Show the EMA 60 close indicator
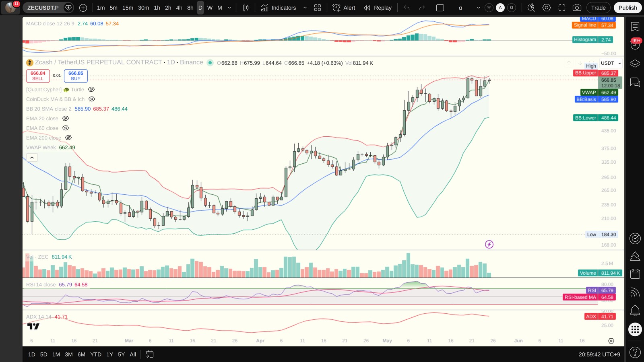This screenshot has width=644, height=362. (66, 128)
